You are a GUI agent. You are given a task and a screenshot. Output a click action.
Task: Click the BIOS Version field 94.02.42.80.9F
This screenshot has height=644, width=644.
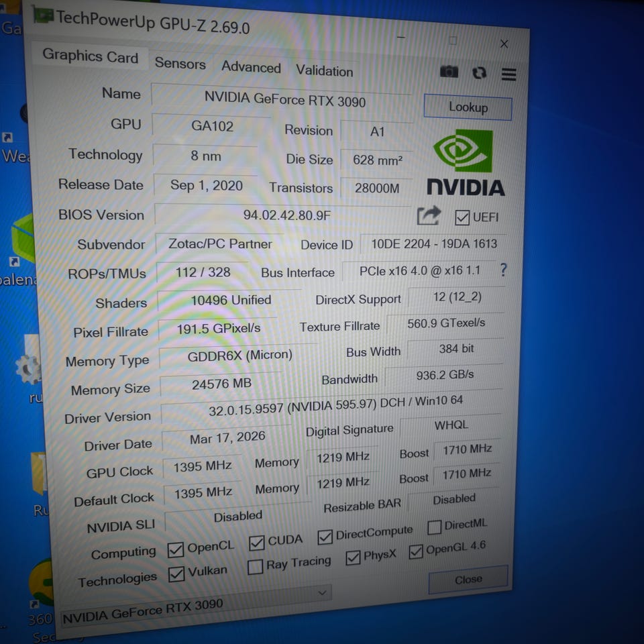(283, 215)
